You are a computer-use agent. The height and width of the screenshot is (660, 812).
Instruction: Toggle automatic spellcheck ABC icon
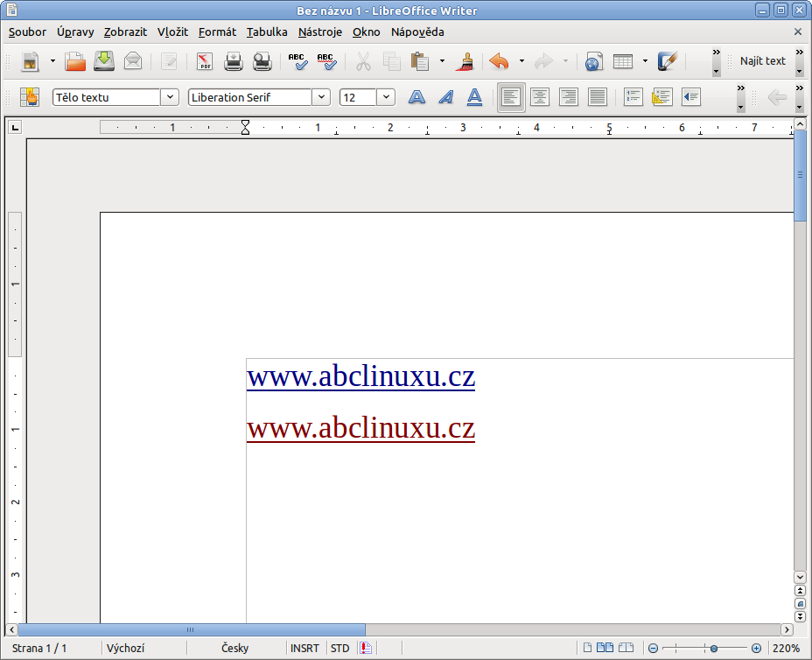[x=327, y=61]
